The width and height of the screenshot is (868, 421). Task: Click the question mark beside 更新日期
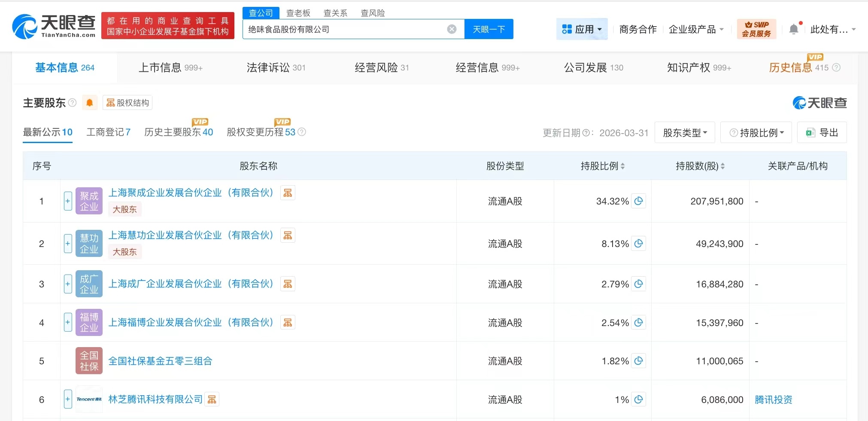[587, 133]
